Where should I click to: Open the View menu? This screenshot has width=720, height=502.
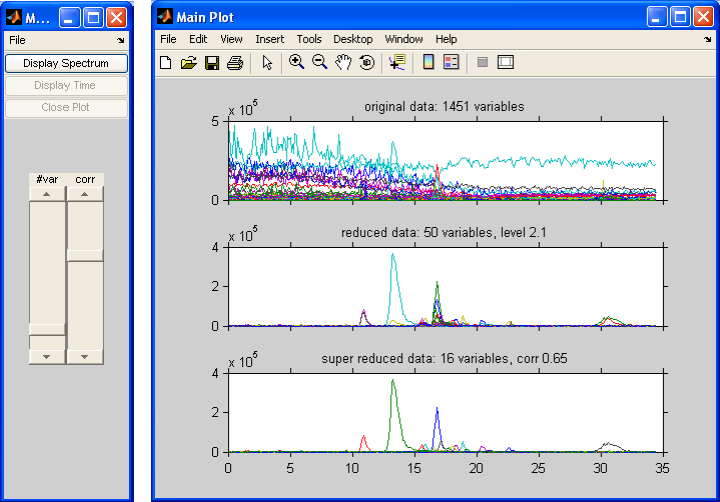tap(231, 39)
